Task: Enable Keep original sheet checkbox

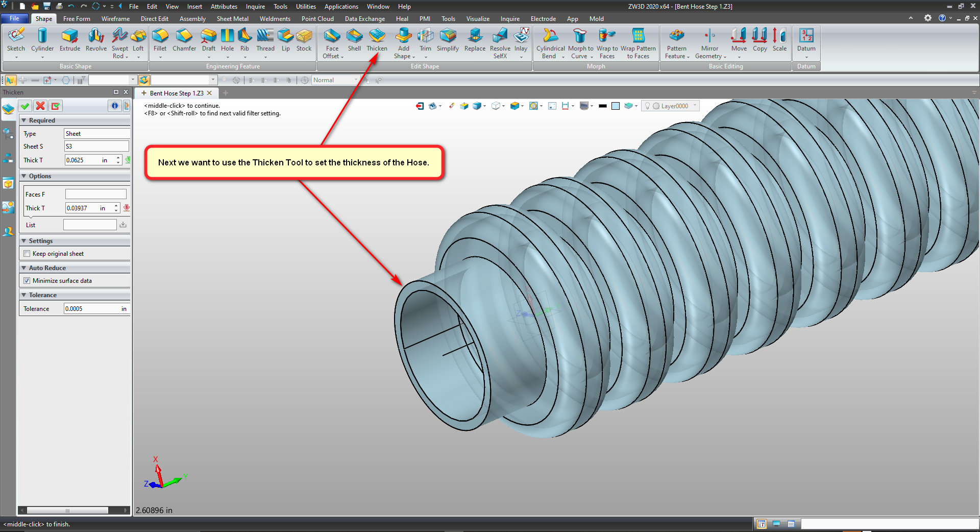Action: pos(27,254)
